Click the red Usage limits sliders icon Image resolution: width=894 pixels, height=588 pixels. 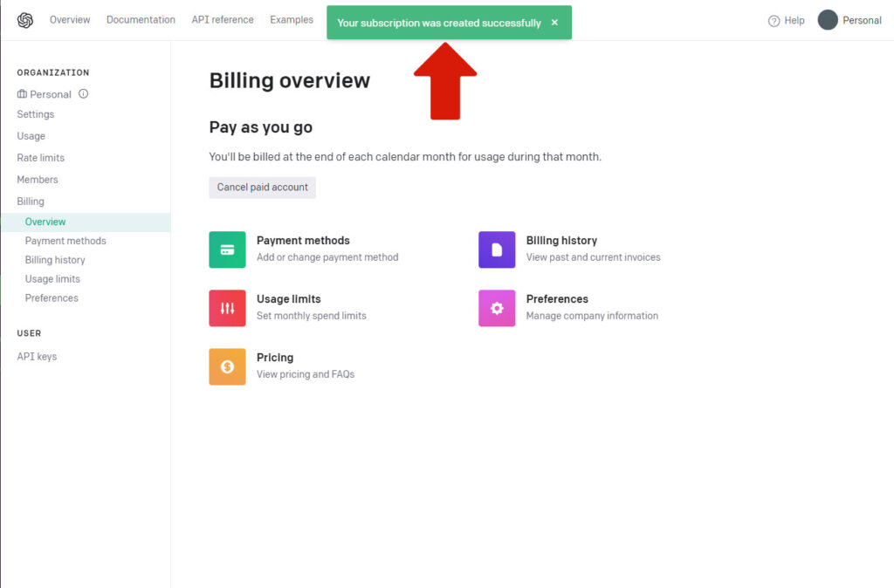point(227,308)
